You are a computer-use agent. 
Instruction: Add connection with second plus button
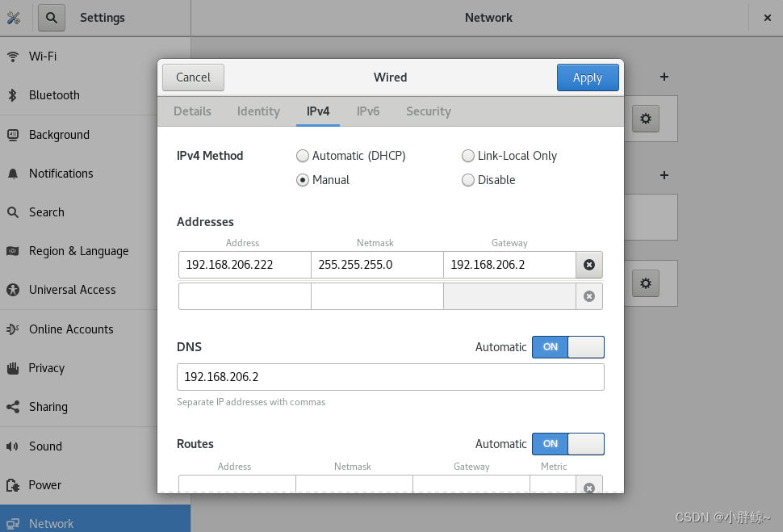click(x=664, y=175)
